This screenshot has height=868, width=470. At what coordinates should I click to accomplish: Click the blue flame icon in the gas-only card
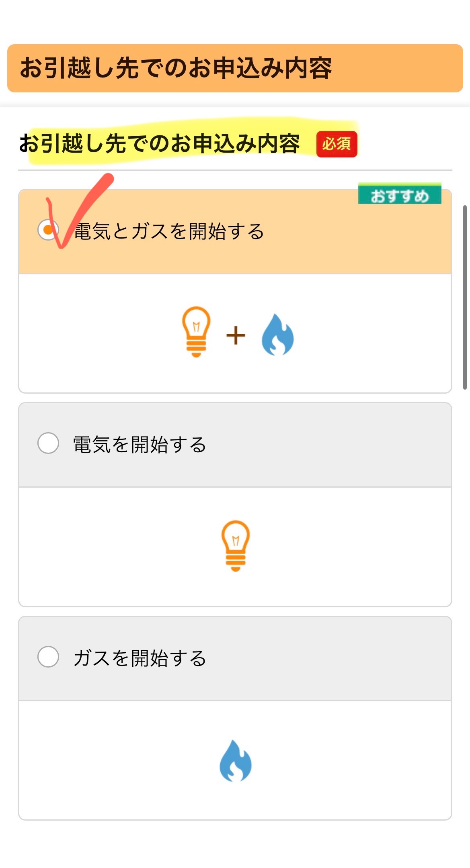pyautogui.click(x=236, y=761)
